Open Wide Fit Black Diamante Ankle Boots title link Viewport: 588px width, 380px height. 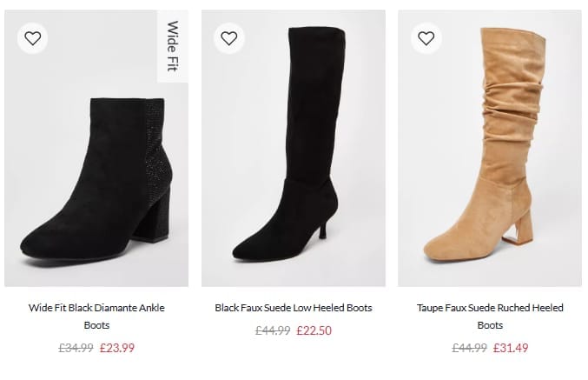tap(96, 317)
